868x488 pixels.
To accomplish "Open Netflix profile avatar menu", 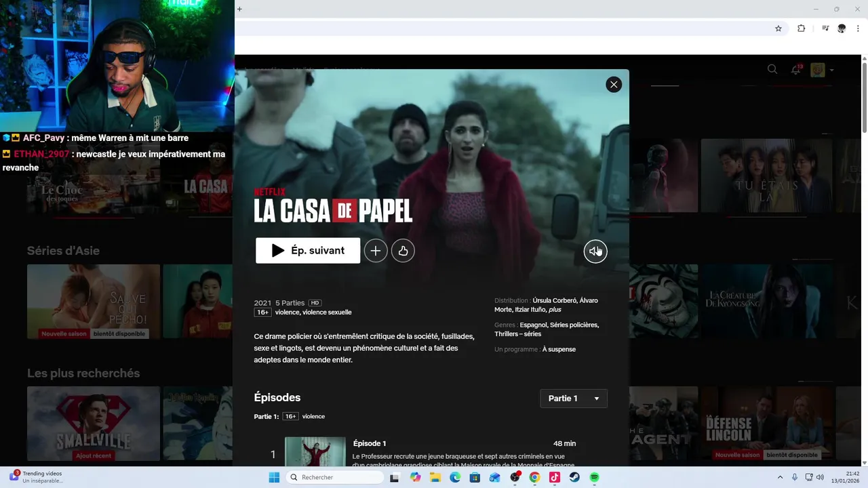I will pos(818,70).
